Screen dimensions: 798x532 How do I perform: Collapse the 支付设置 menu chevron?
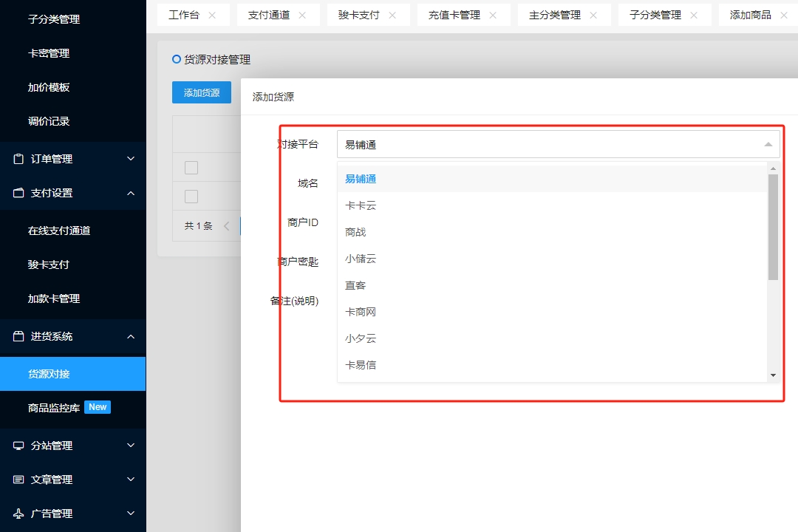tap(131, 193)
